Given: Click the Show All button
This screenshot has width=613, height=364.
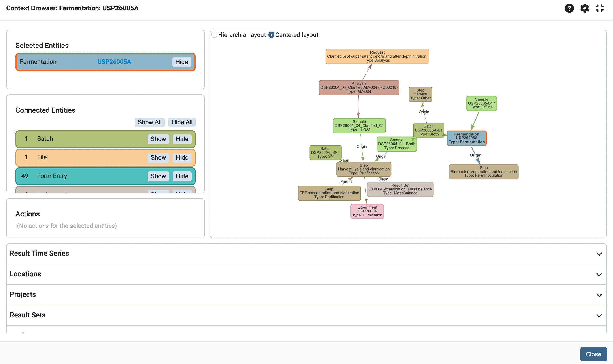Looking at the screenshot, I should point(149,122).
